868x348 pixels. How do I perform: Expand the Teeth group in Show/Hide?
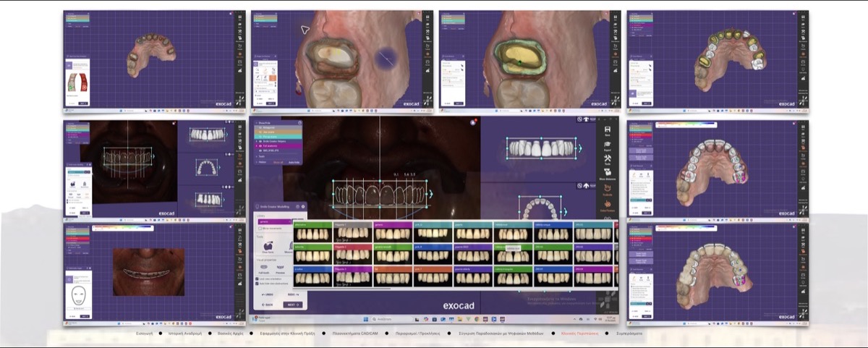[257, 156]
